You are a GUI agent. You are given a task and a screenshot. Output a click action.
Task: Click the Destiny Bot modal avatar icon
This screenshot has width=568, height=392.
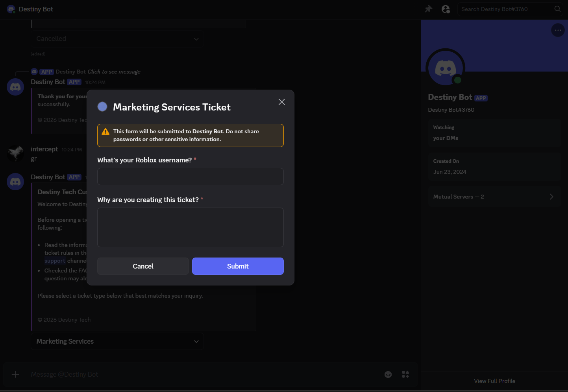(102, 107)
